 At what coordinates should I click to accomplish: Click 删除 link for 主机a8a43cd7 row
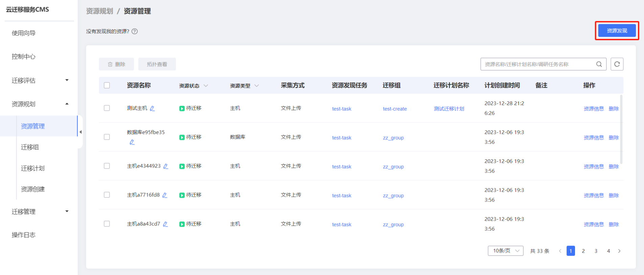click(x=614, y=224)
